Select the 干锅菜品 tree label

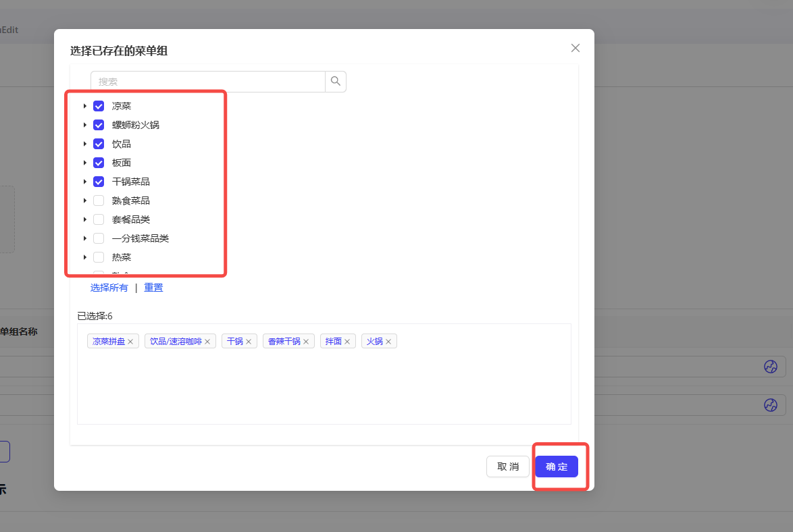(x=131, y=182)
